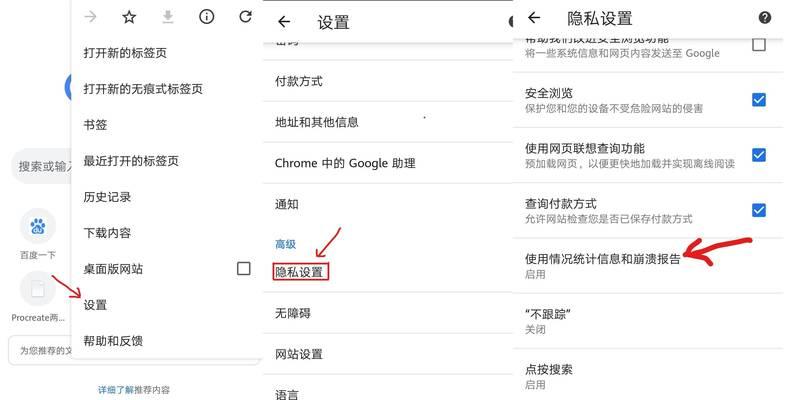Open 设置 from the menu

pos(95,305)
